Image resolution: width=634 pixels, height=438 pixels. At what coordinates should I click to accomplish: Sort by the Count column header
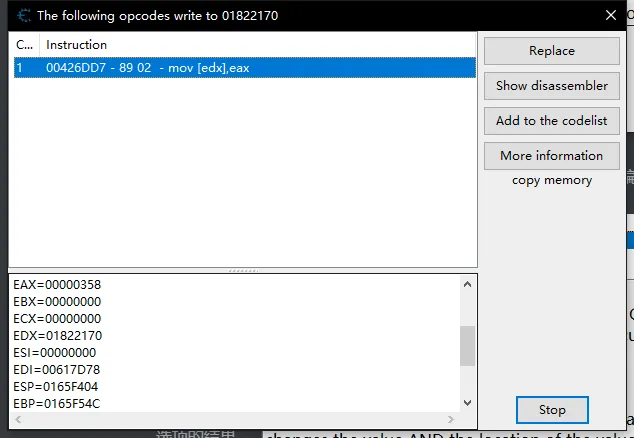24,45
